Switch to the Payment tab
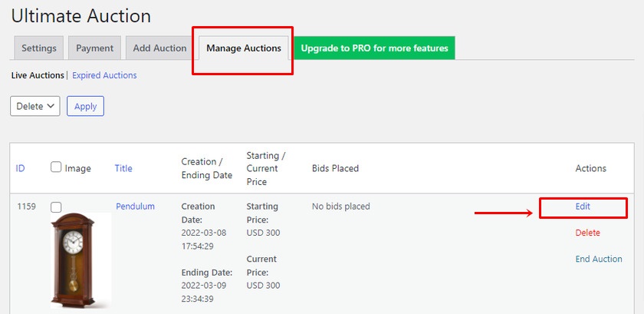Image resolution: width=644 pixels, height=314 pixels. point(94,48)
